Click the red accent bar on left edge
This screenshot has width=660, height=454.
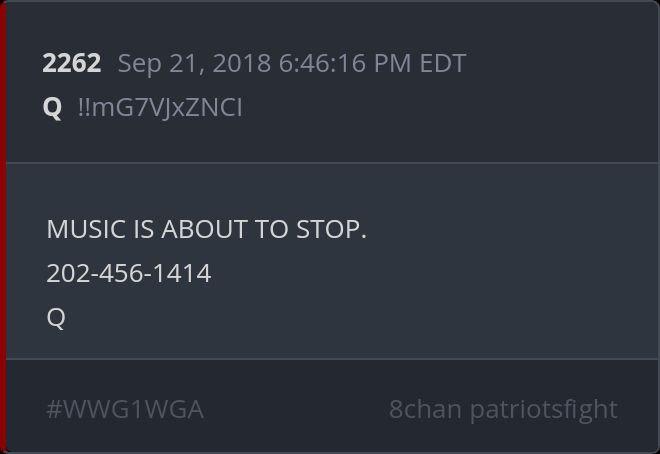click(3, 227)
